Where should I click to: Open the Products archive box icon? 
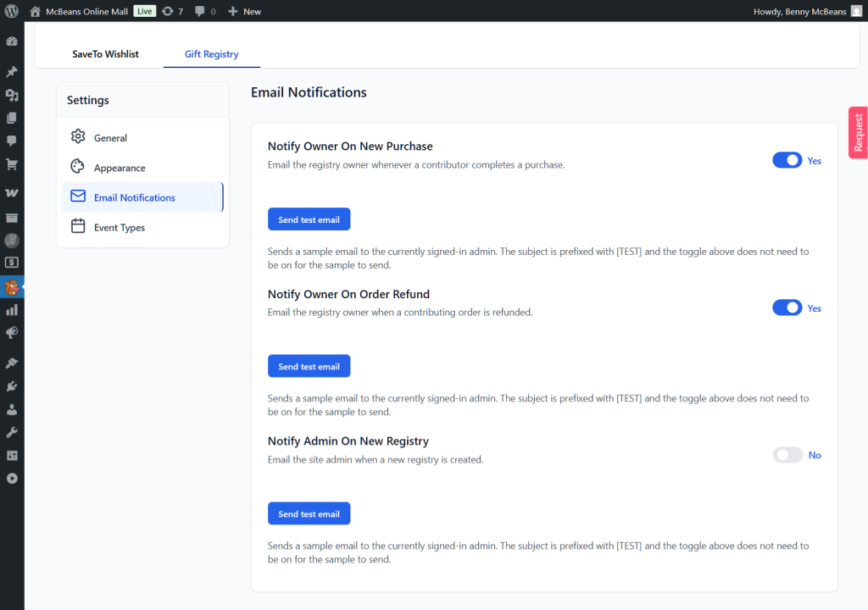coord(12,218)
